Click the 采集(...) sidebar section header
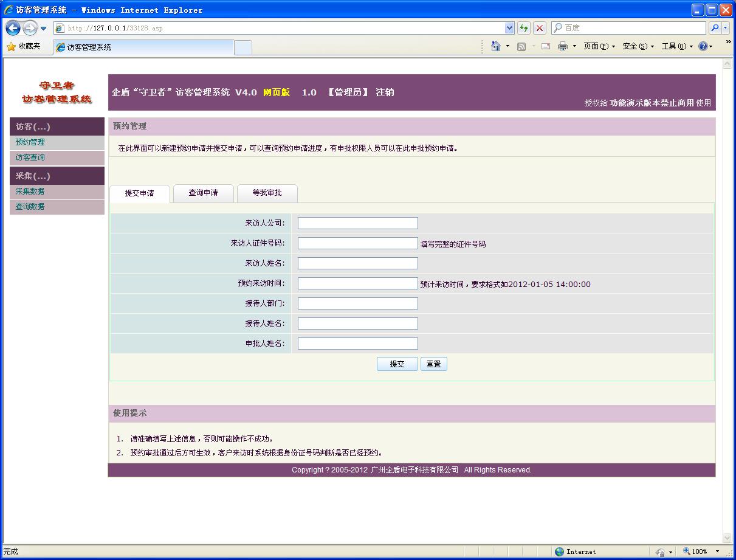Screen dimensions: 736x560 click(x=57, y=176)
